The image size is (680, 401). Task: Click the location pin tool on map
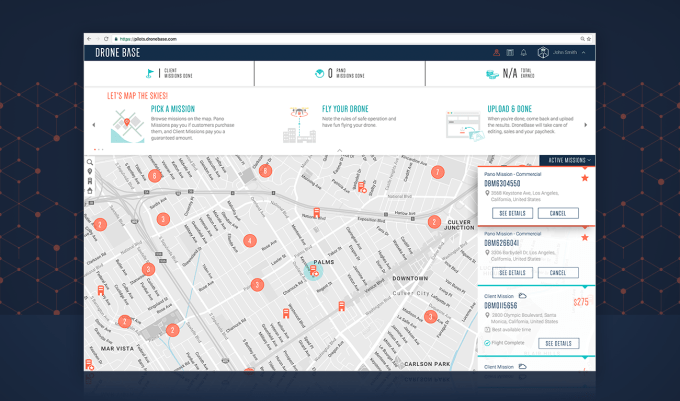[x=90, y=171]
